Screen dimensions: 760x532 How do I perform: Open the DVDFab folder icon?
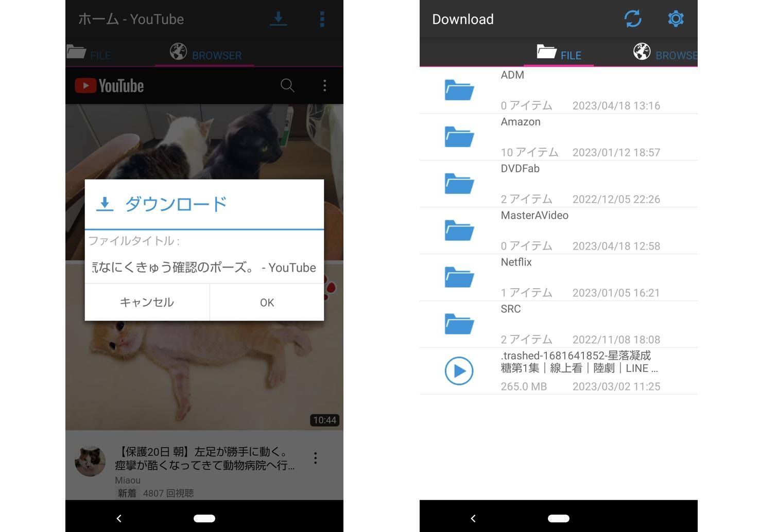coord(459,184)
